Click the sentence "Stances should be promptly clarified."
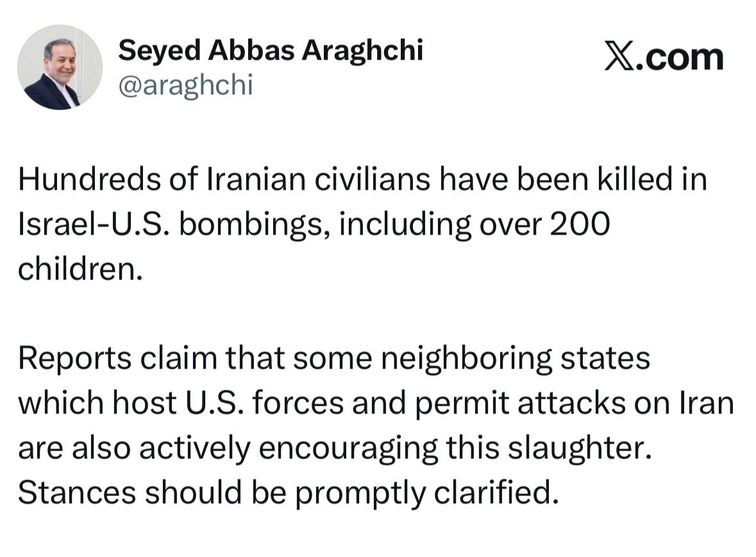 click(285, 493)
